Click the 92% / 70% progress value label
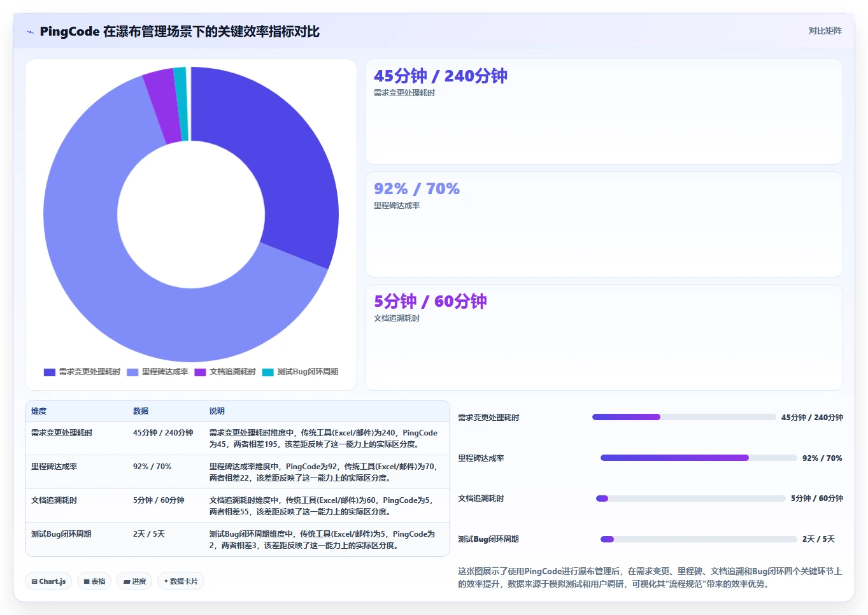868x615 pixels. tap(822, 458)
